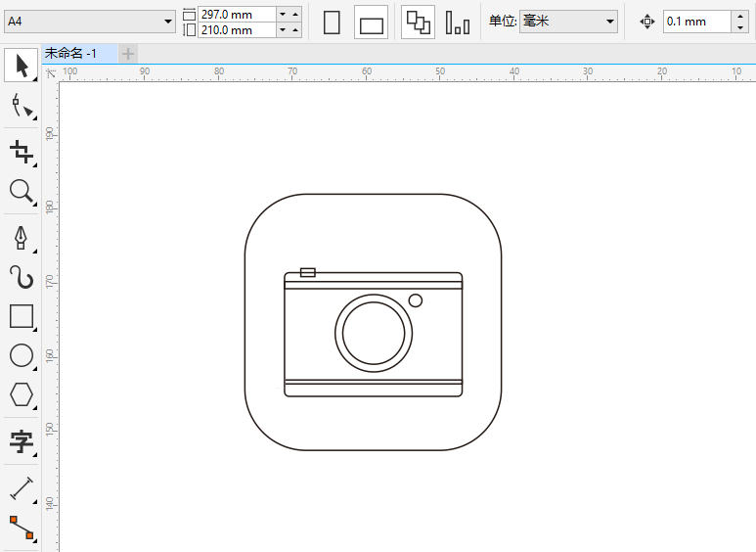The height and width of the screenshot is (552, 756).
Task: Select the Pick (arrow) tool
Action: [x=21, y=66]
